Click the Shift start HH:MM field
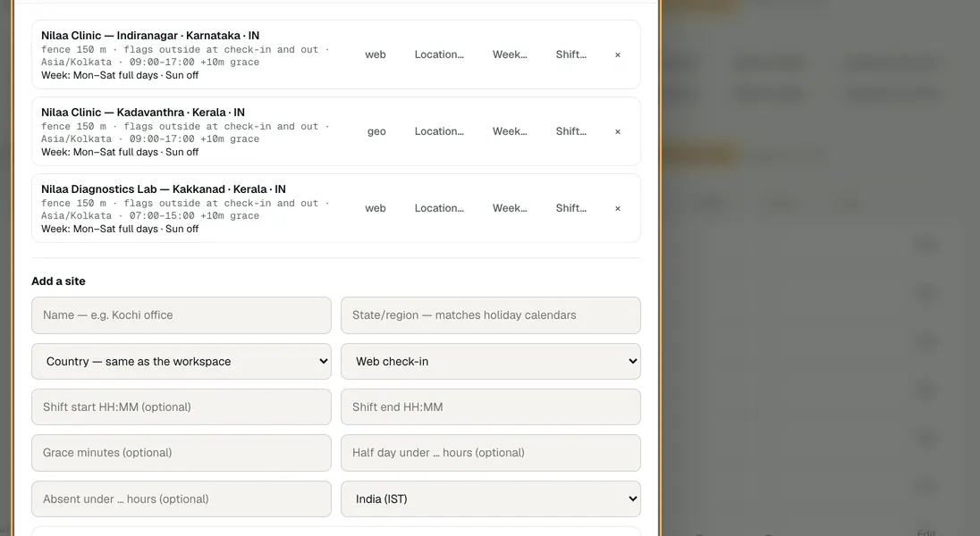The height and width of the screenshot is (536, 980). pyautogui.click(x=182, y=407)
